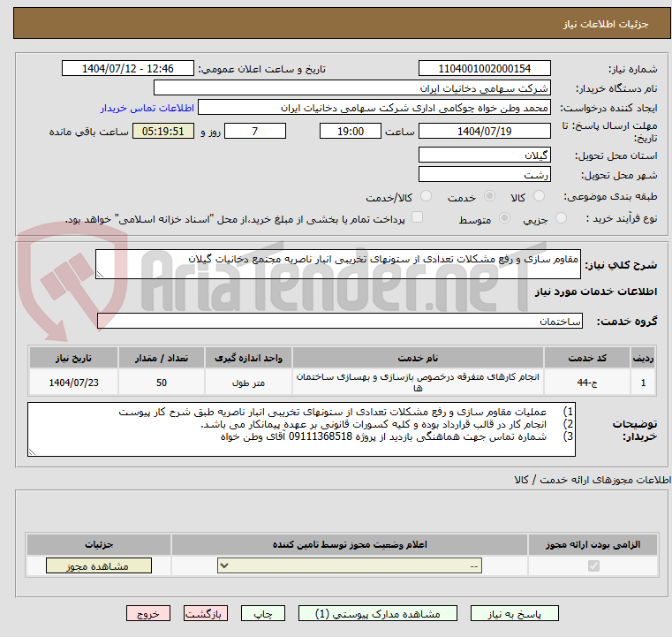
Task: Click the 'ردیف' column header
Action: tap(643, 358)
